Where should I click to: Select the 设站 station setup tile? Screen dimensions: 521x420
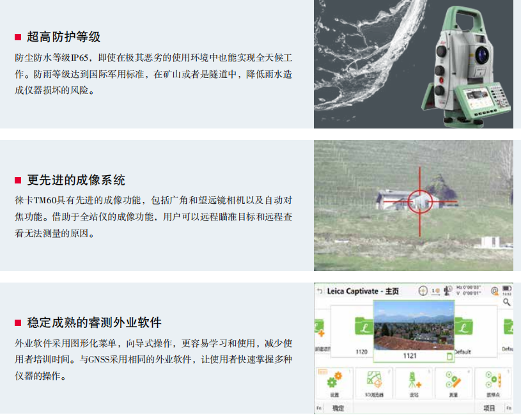414,384
